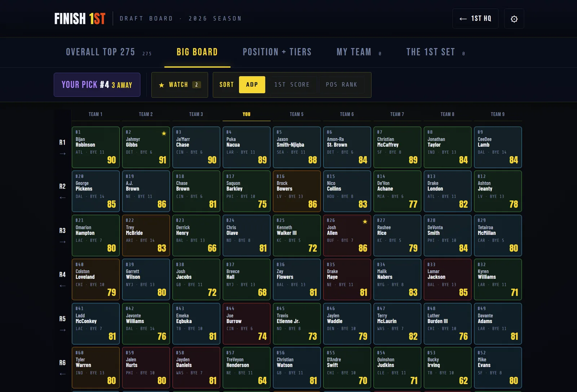The width and height of the screenshot is (577, 392).
Task: Select the CeeDee Lamb card
Action: (x=498, y=147)
